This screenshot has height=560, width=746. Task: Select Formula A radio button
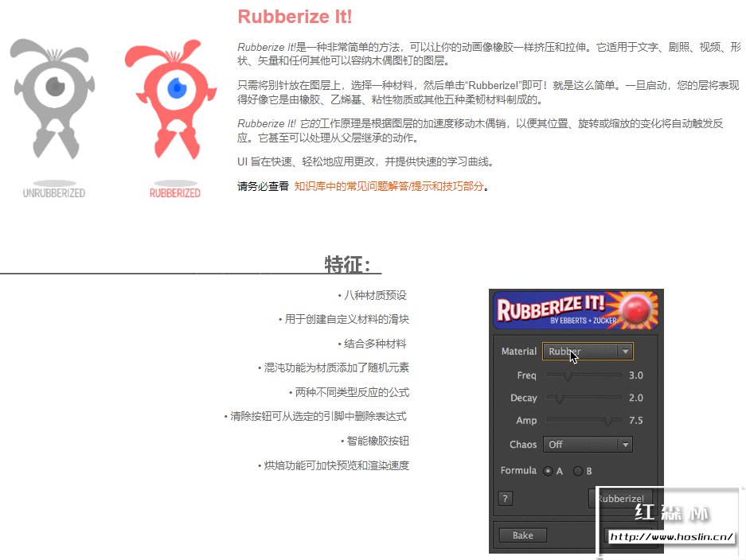pyautogui.click(x=548, y=471)
